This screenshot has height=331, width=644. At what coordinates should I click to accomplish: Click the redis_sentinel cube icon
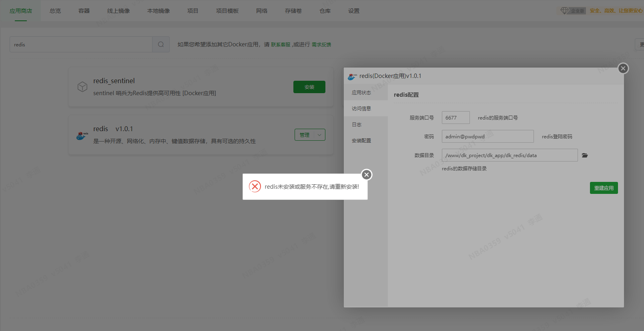(x=82, y=87)
